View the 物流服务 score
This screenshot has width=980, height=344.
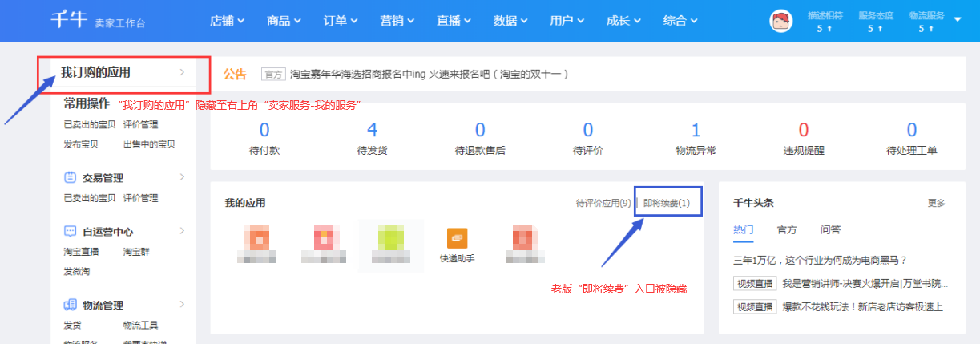(x=926, y=22)
